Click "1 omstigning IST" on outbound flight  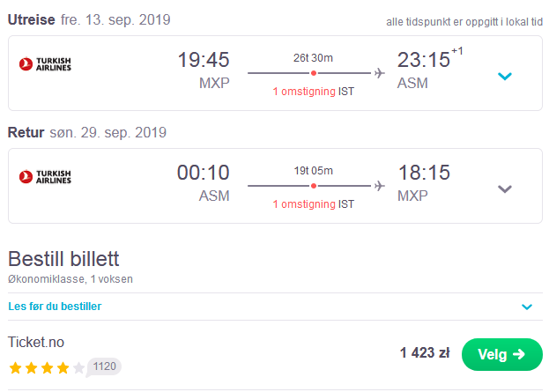314,92
